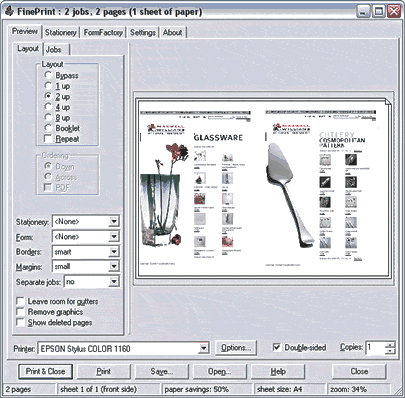Viewport: 405px width, 398px height.
Task: Click the GLASSWARE page in preview
Action: click(195, 187)
